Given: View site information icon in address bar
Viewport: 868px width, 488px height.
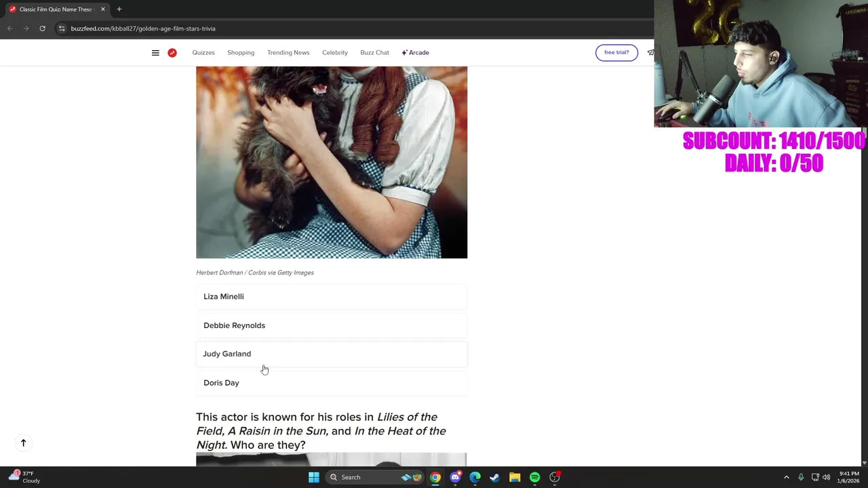Looking at the screenshot, I should pyautogui.click(x=62, y=28).
